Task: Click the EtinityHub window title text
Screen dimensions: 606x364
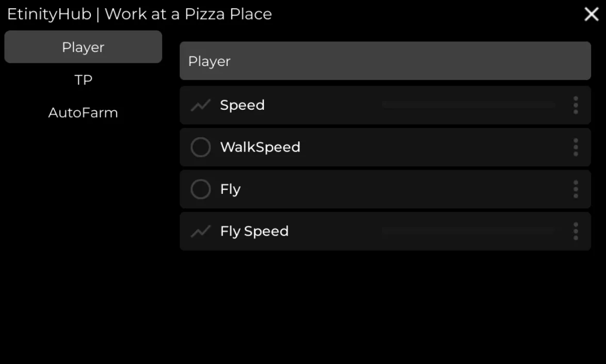Action: (139, 14)
